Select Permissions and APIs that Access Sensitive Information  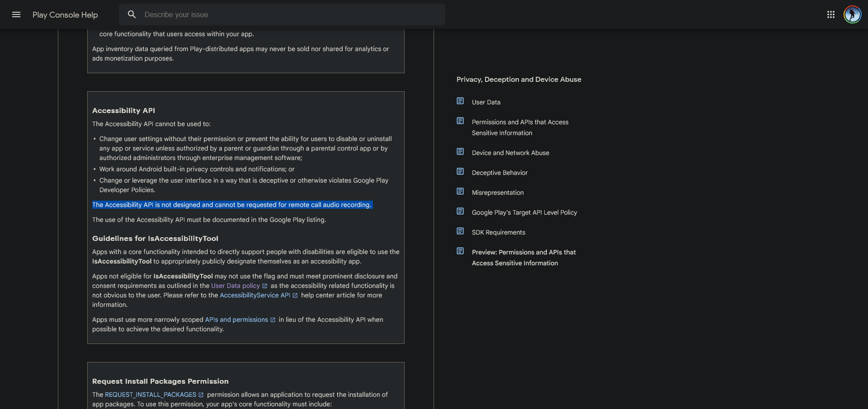[520, 127]
